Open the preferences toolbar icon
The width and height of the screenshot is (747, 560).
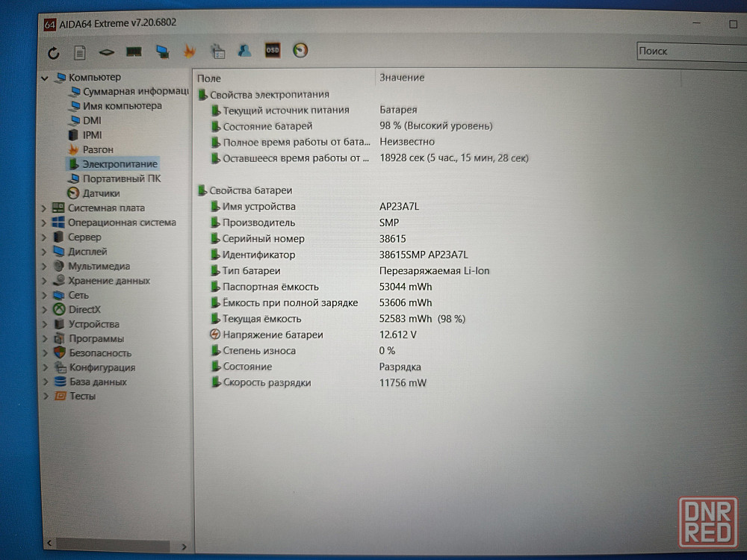pyautogui.click(x=217, y=51)
